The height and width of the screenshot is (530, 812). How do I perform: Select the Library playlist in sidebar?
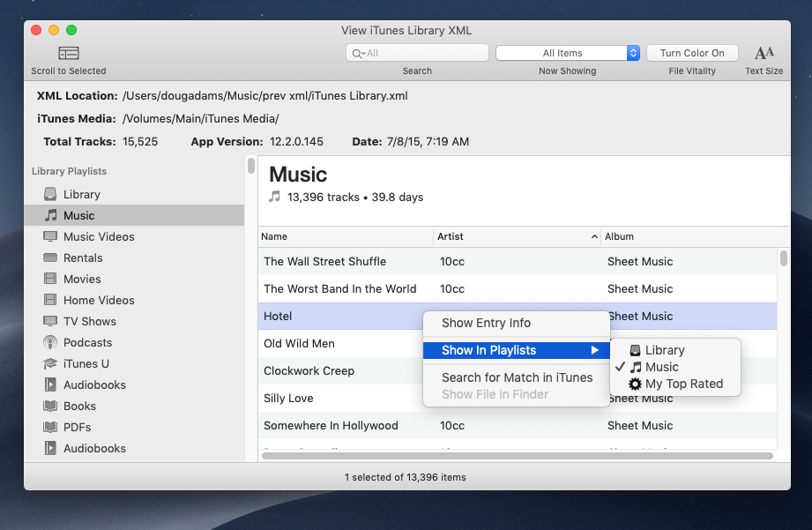click(134, 194)
